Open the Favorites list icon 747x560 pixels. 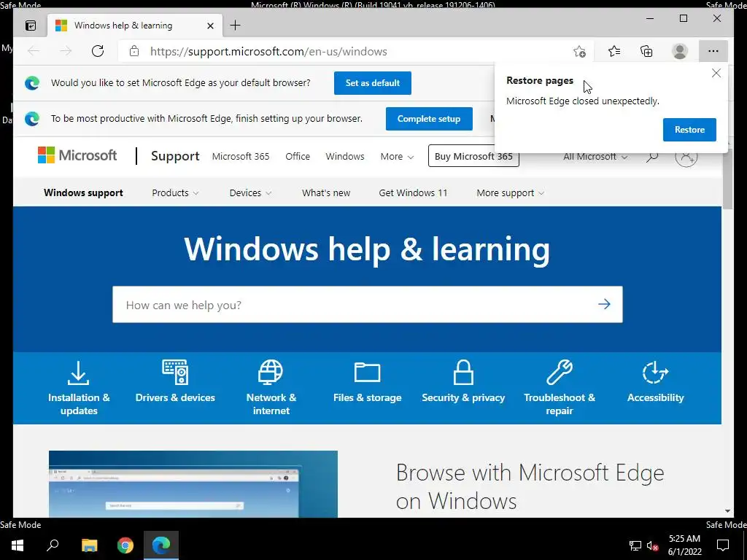click(x=614, y=51)
